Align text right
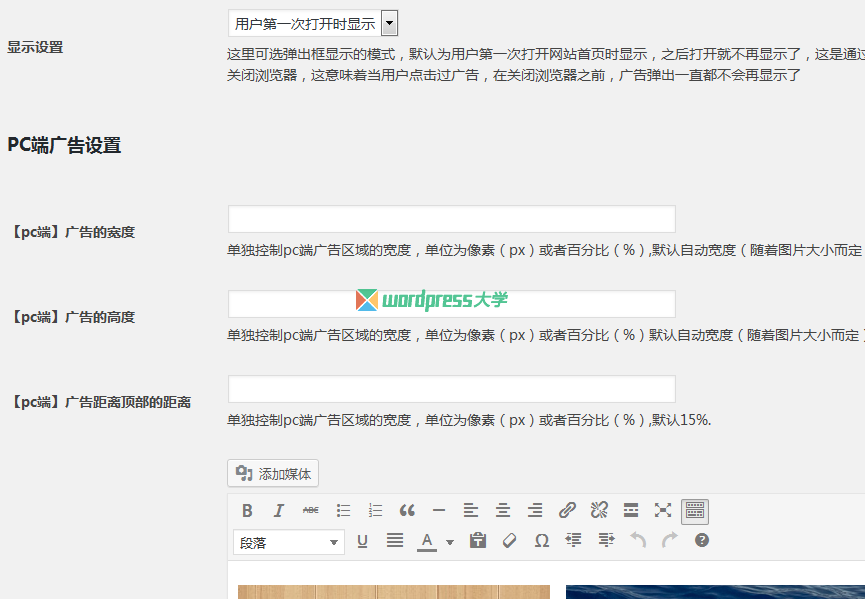 pos(535,511)
